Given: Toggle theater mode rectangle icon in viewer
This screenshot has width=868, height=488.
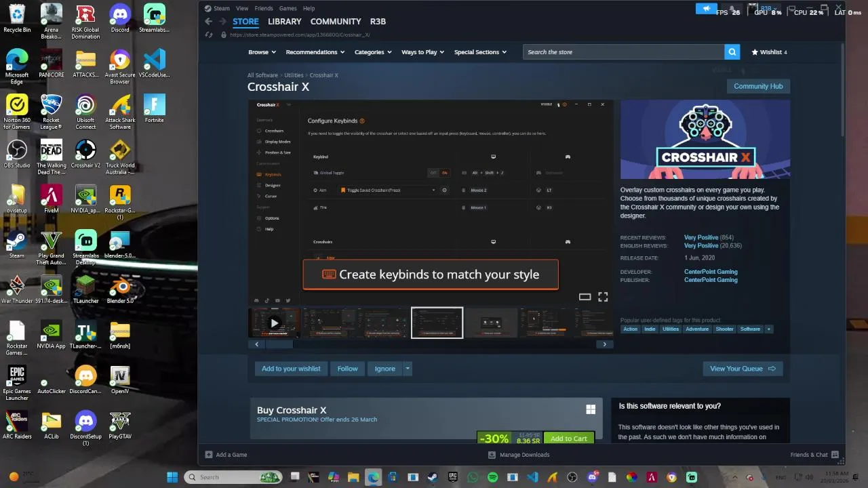Looking at the screenshot, I should click(585, 297).
